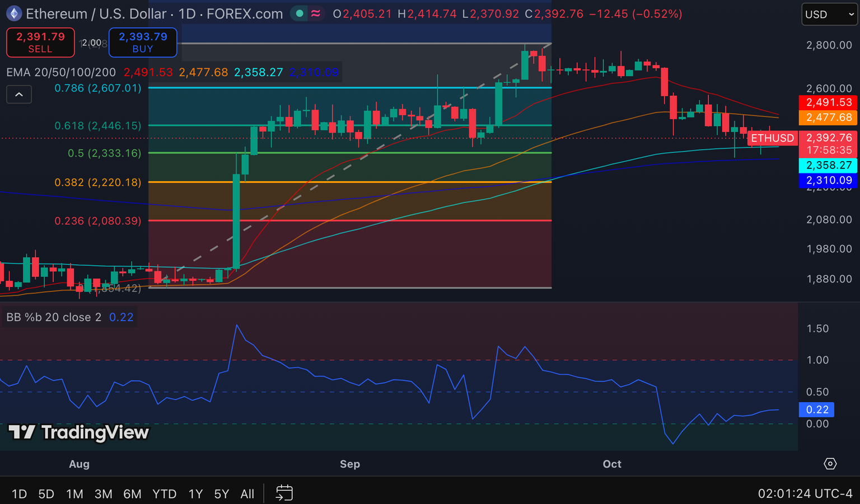The width and height of the screenshot is (860, 504).
Task: Select the 5D time range
Action: tap(46, 494)
